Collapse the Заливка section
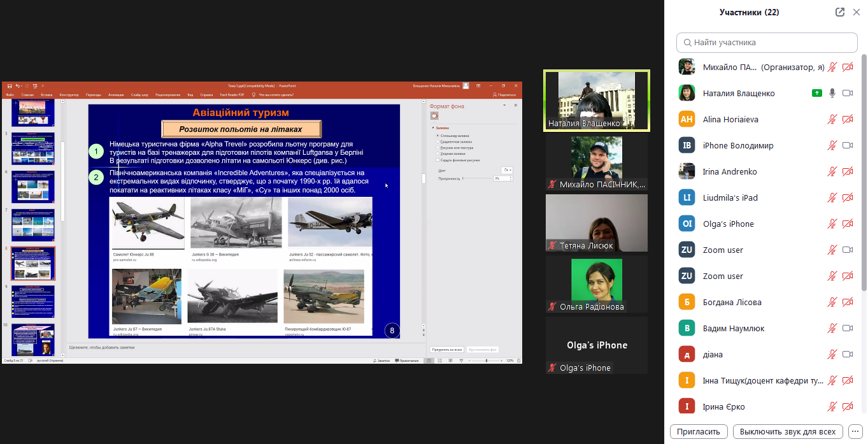Viewport: 868px width, 444px height. click(x=432, y=128)
